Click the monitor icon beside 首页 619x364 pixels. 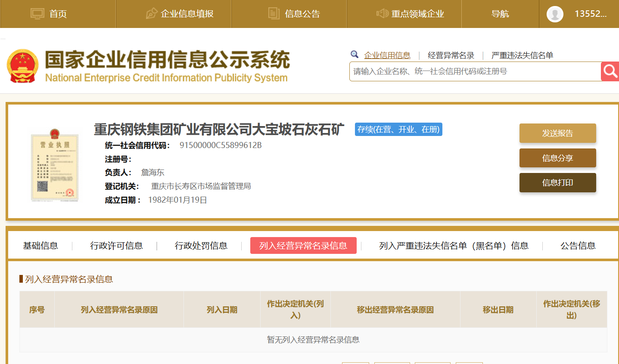[x=37, y=14]
